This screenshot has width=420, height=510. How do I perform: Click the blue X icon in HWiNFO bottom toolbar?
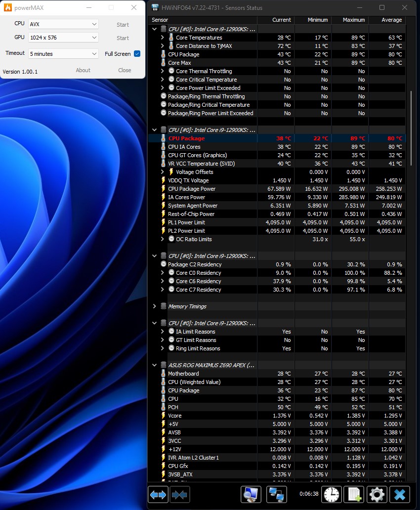pyautogui.click(x=400, y=495)
